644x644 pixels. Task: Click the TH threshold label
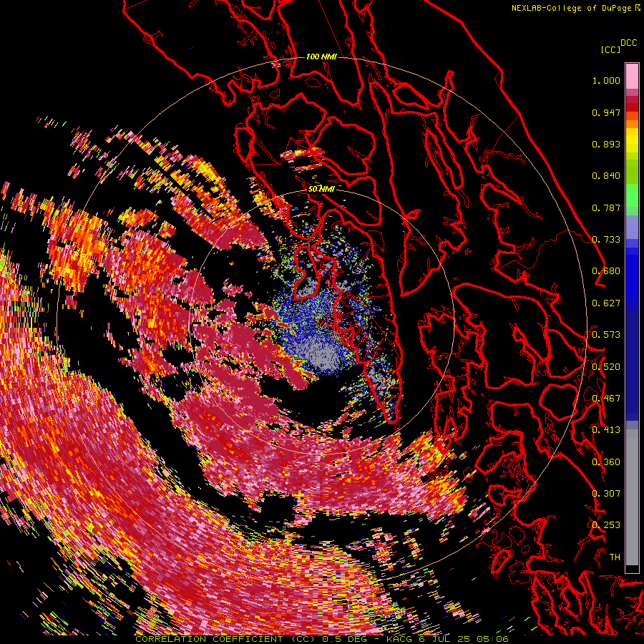point(615,557)
